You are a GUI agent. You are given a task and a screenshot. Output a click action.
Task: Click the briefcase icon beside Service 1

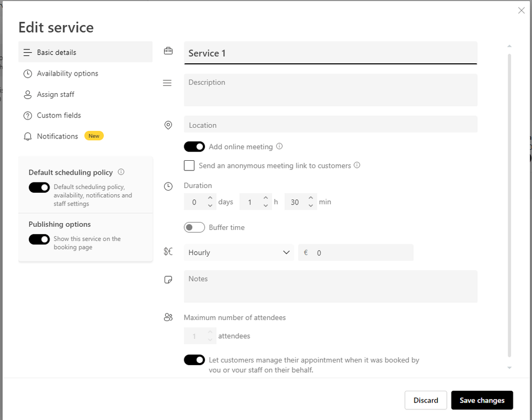pos(168,51)
